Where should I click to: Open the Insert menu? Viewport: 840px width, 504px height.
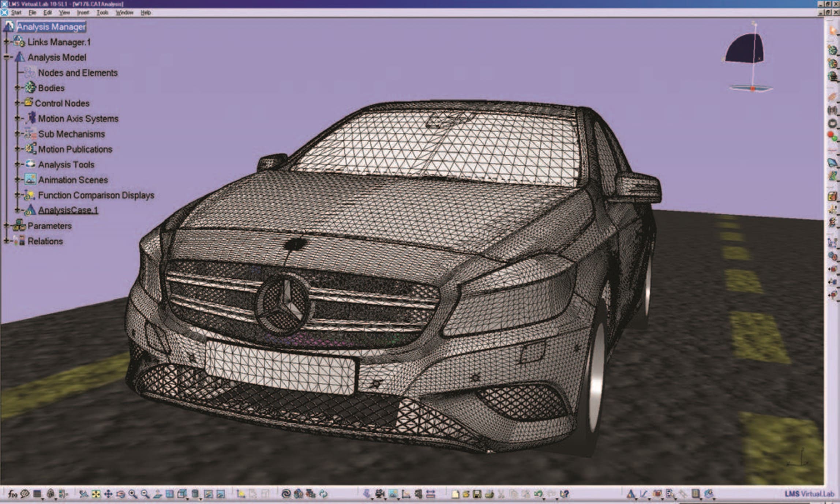(x=83, y=12)
